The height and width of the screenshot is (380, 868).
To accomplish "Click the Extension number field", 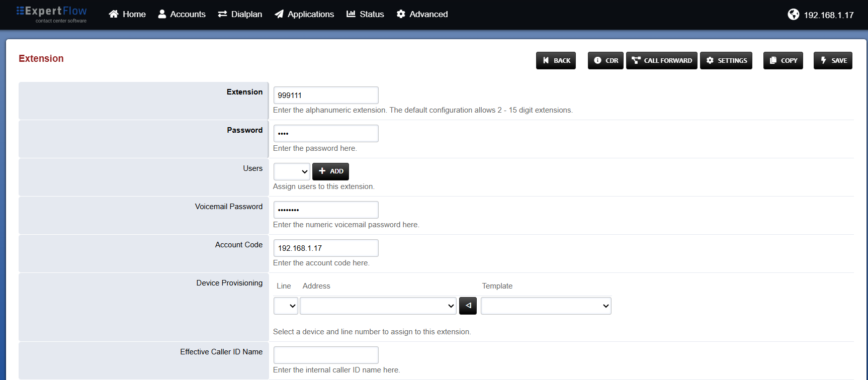I will [x=326, y=95].
